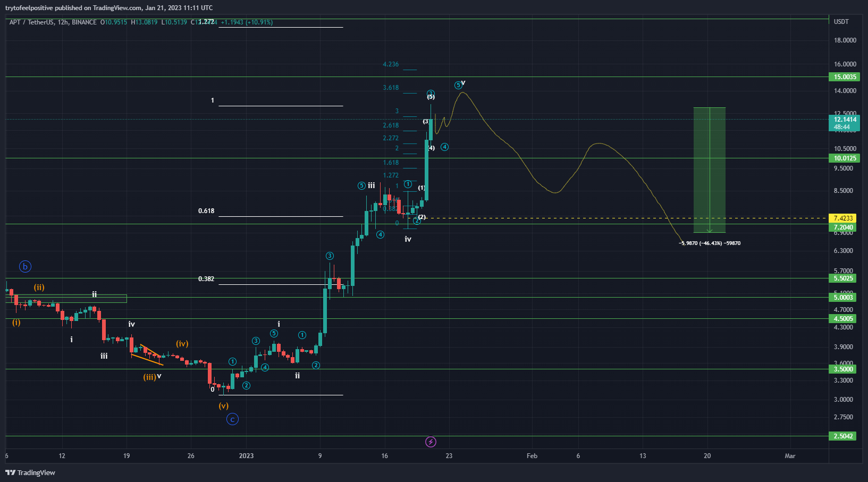Image resolution: width=868 pixels, height=482 pixels.
Task: Click the +1.1943 (+10.91%) change value
Action: click(x=247, y=22)
